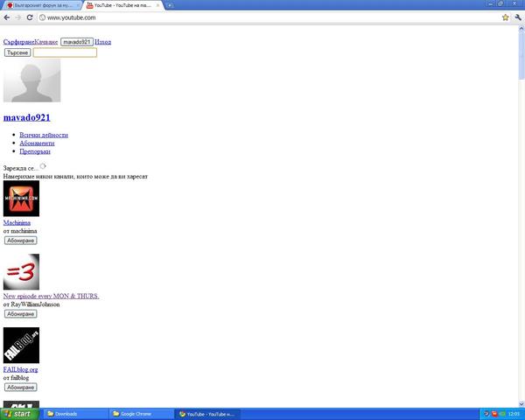Click the green system tray icon
525x420 pixels.
pos(501,414)
